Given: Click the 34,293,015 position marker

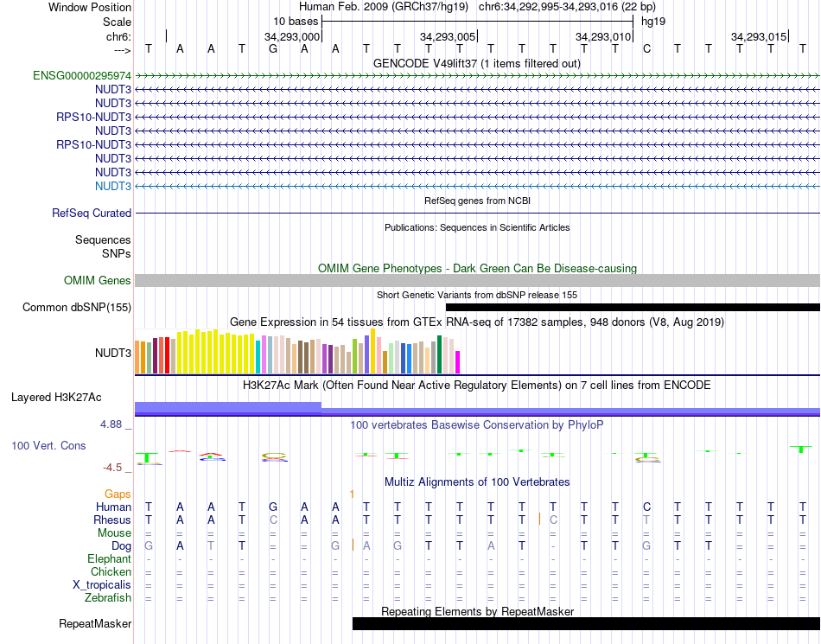Looking at the screenshot, I should point(759,36).
